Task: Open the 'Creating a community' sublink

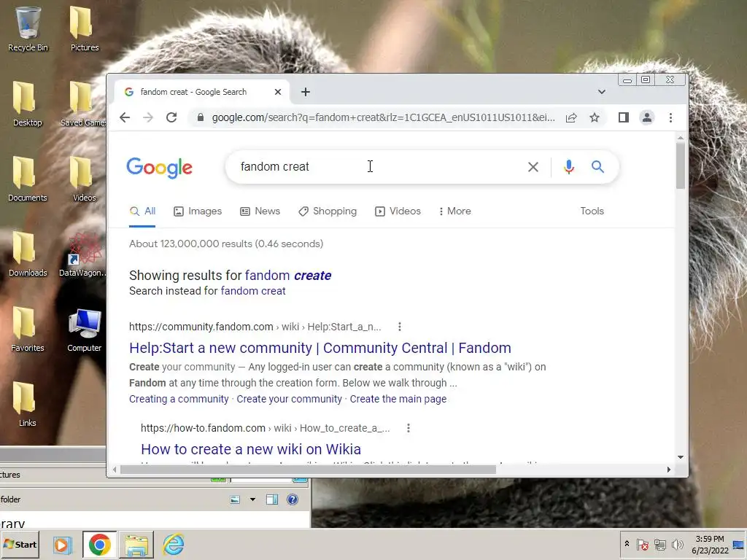Action: [x=179, y=399]
